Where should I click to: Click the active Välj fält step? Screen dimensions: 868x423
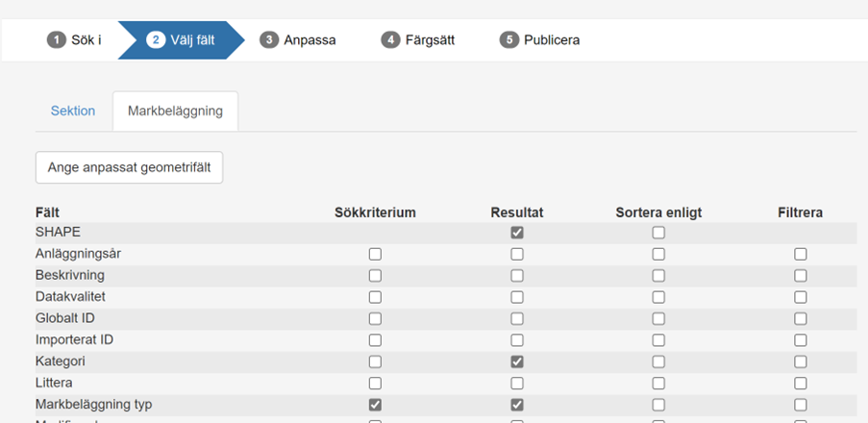pyautogui.click(x=181, y=40)
